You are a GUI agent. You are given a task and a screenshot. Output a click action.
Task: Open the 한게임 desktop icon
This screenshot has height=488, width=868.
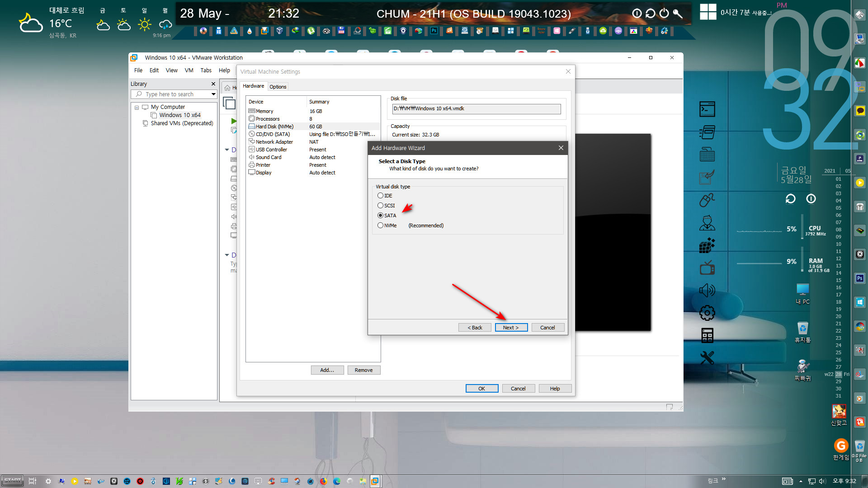click(x=841, y=449)
